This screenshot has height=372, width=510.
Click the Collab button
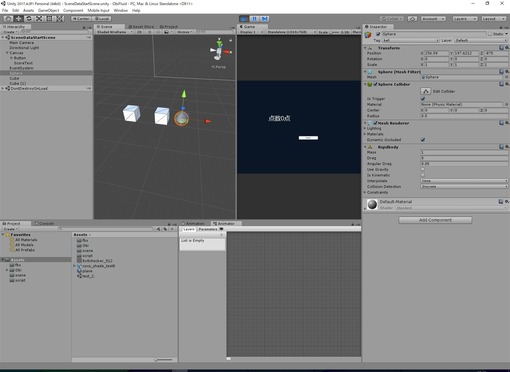pos(392,19)
